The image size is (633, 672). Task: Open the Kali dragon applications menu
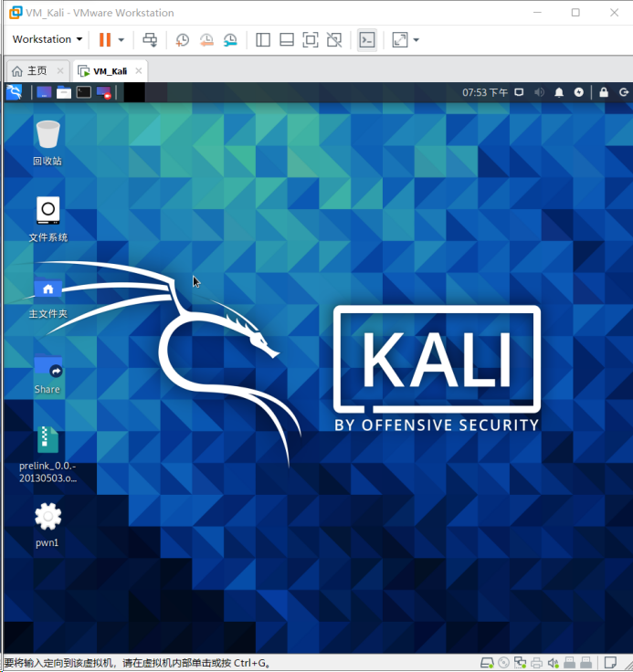click(14, 92)
